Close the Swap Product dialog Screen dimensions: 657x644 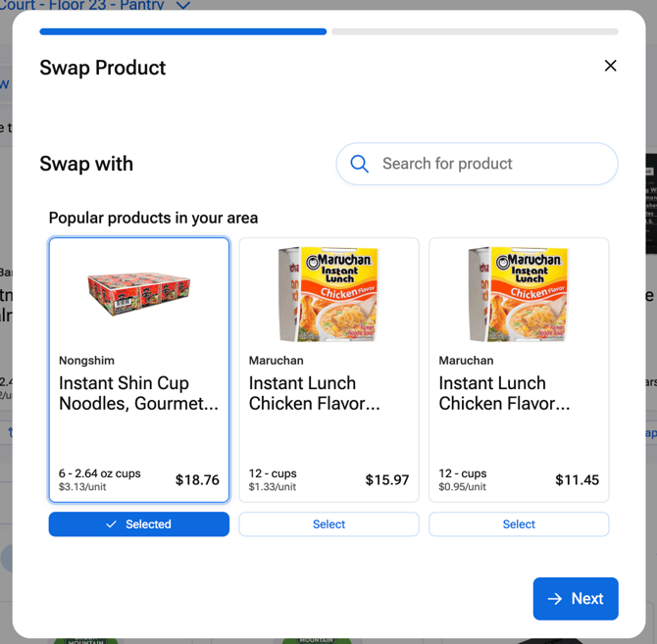click(610, 66)
